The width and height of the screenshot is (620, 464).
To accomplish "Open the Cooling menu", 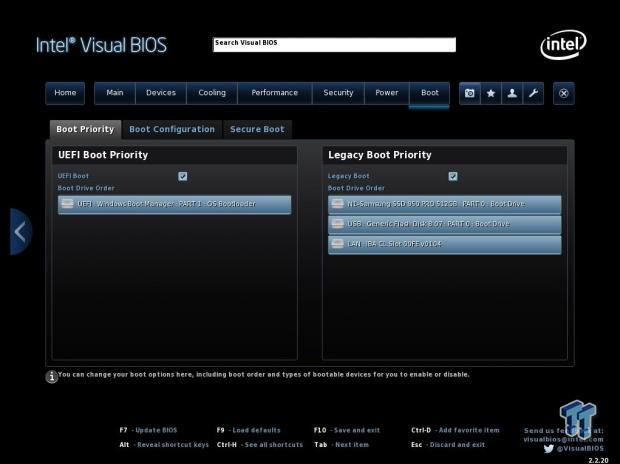I will tap(212, 93).
